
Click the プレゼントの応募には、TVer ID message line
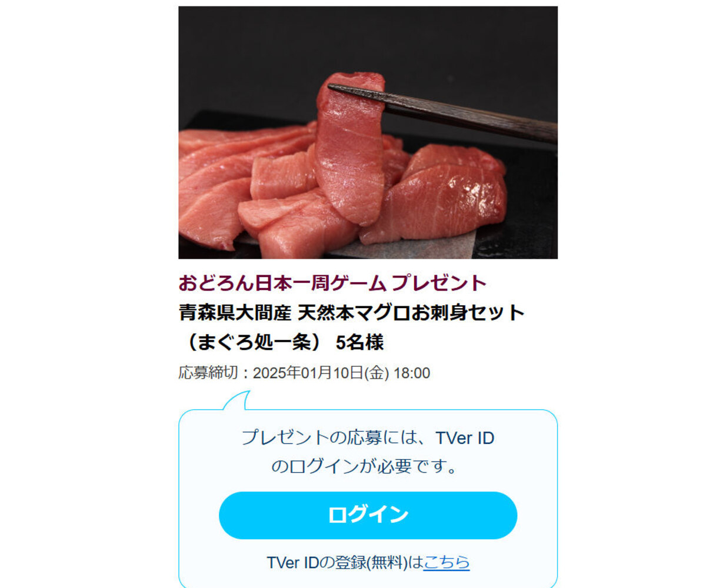point(368,438)
